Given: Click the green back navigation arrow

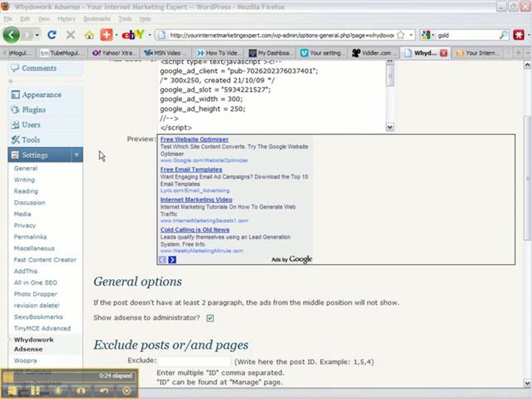Looking at the screenshot, I should pos(11,35).
